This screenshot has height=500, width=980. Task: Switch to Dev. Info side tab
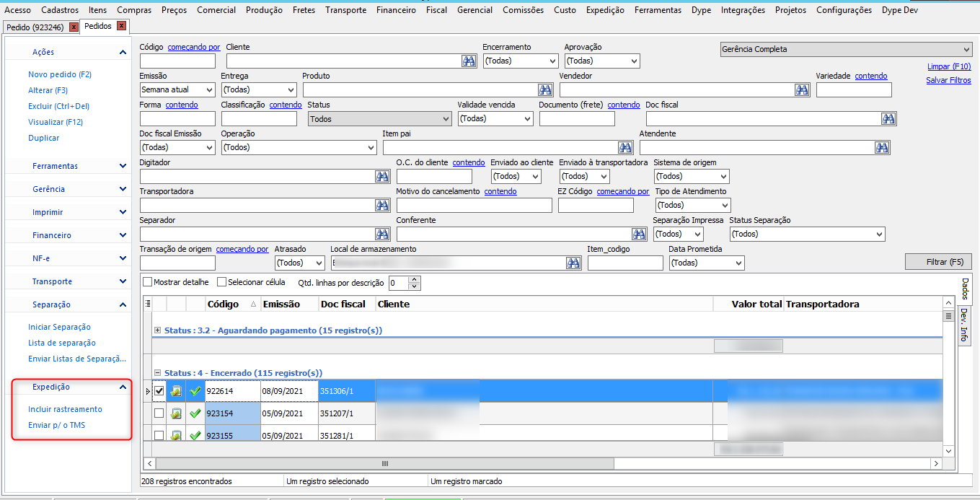click(x=964, y=324)
